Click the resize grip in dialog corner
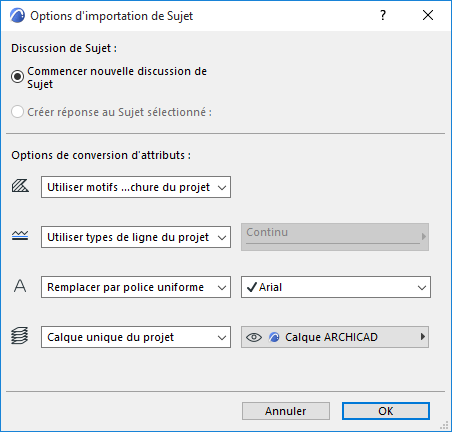 [x=444, y=425]
